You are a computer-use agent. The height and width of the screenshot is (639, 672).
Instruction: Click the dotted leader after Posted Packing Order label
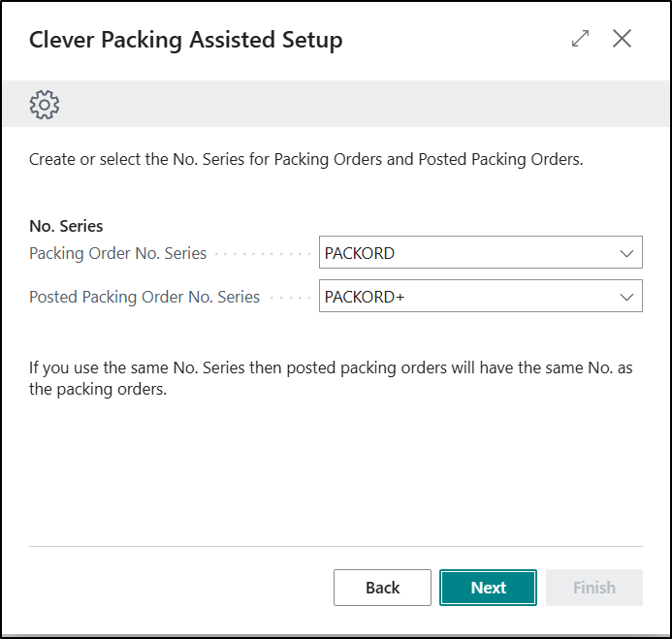point(288,297)
